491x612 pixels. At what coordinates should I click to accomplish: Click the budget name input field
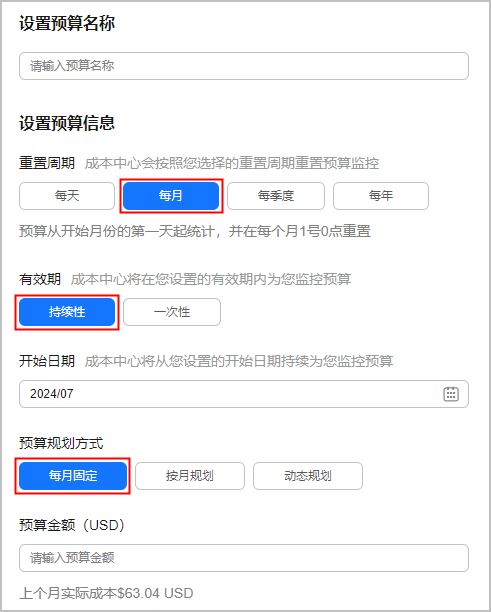pyautogui.click(x=244, y=66)
